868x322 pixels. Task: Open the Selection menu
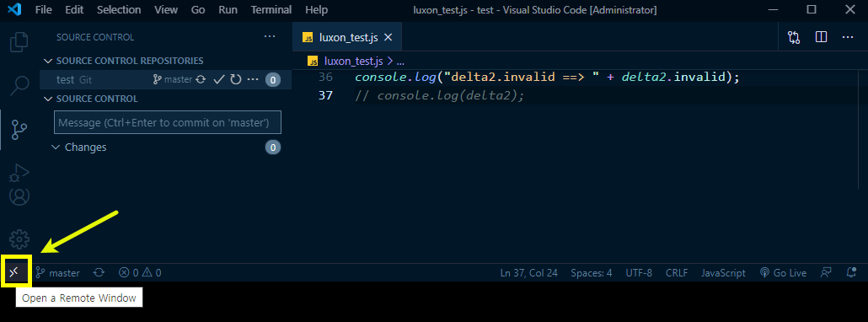click(x=119, y=10)
